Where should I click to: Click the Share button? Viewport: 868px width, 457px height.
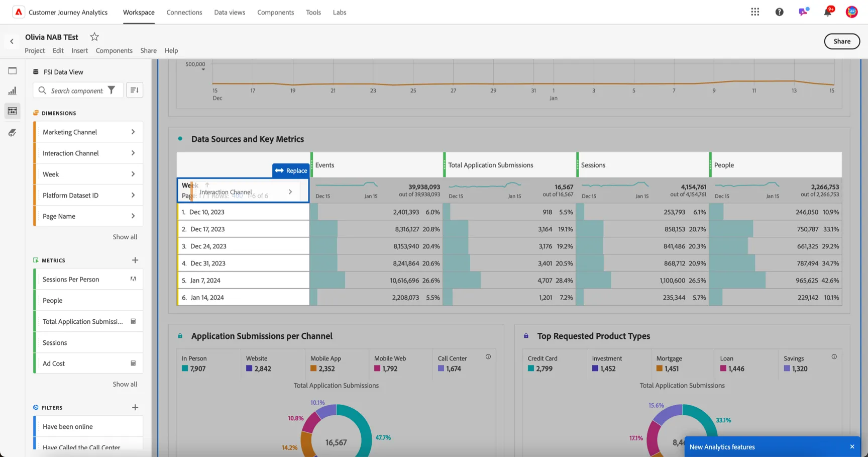[842, 41]
